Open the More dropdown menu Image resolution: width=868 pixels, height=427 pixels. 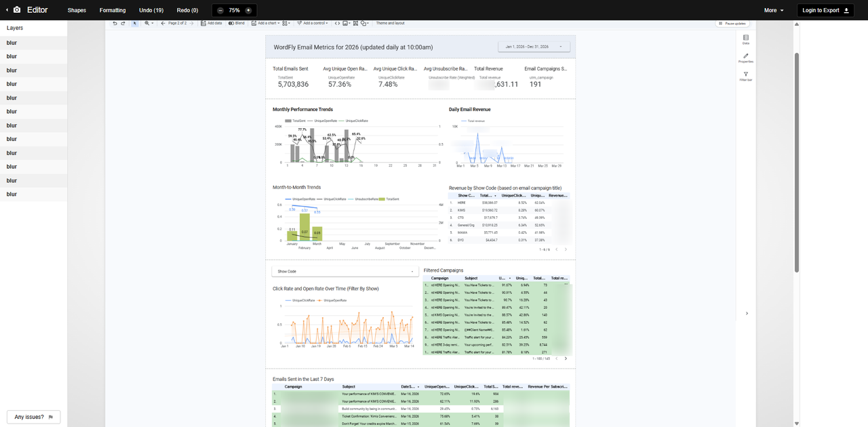(x=774, y=10)
